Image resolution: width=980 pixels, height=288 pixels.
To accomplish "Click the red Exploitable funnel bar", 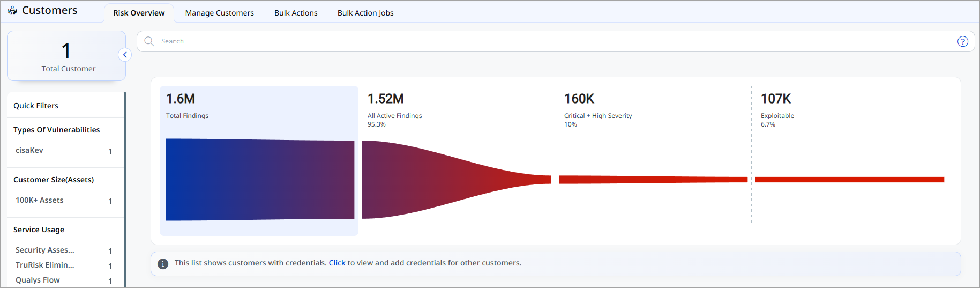I will coord(849,180).
